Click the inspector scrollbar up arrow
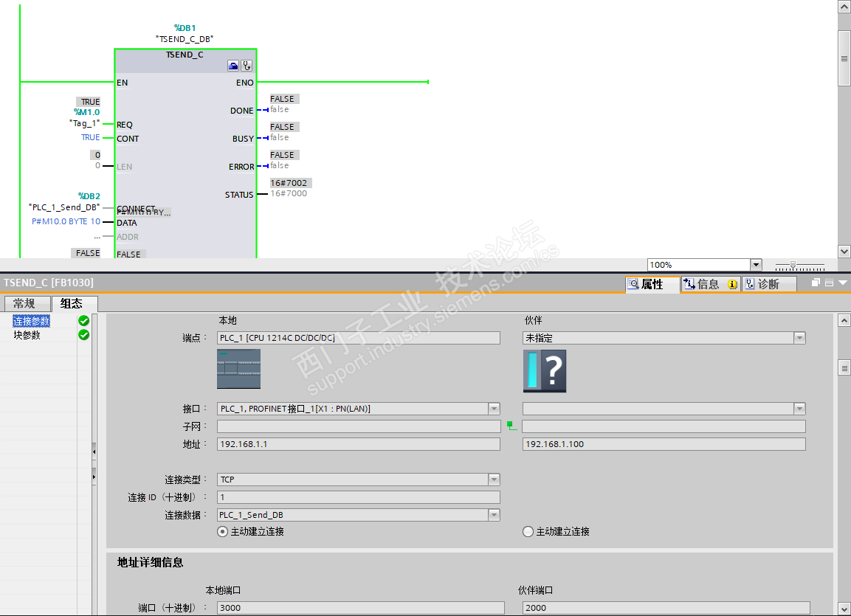The image size is (851, 616). tap(844, 320)
